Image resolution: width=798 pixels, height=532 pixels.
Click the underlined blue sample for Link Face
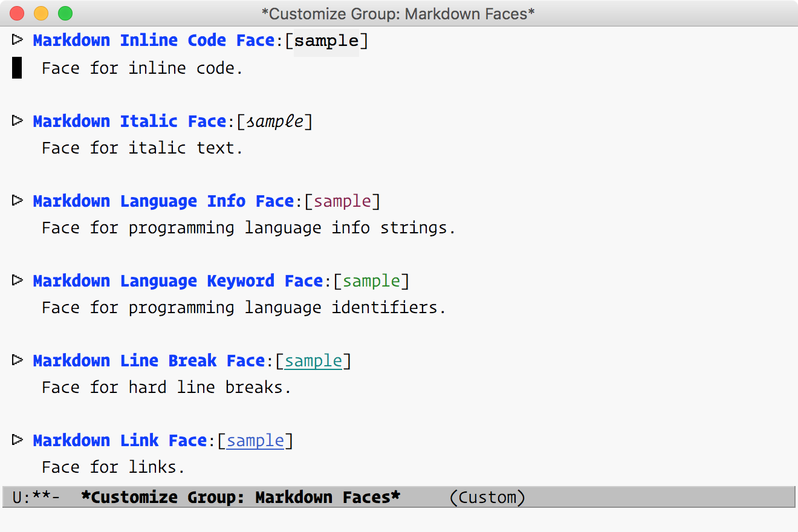[x=256, y=441]
